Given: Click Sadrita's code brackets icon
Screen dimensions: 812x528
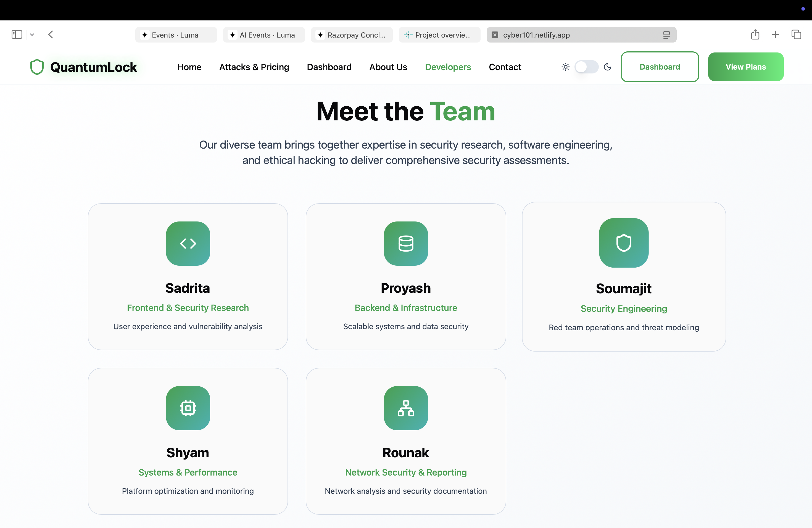Looking at the screenshot, I should click(188, 244).
